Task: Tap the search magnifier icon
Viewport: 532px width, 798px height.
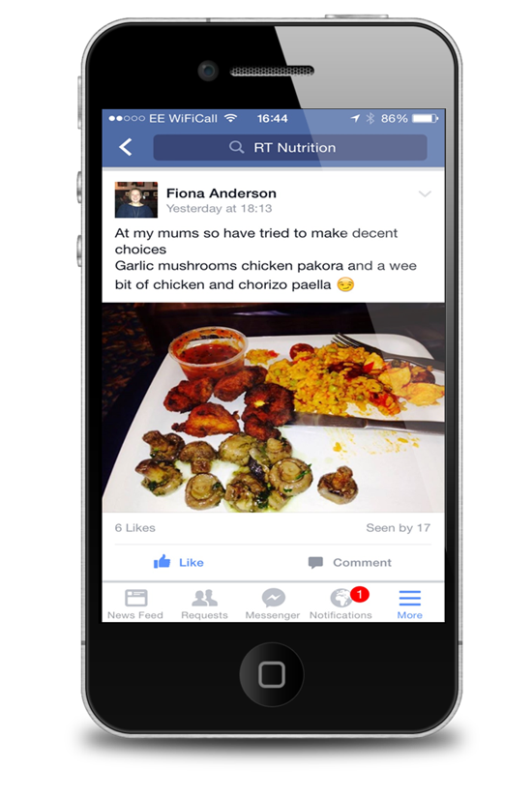Action: [236, 147]
